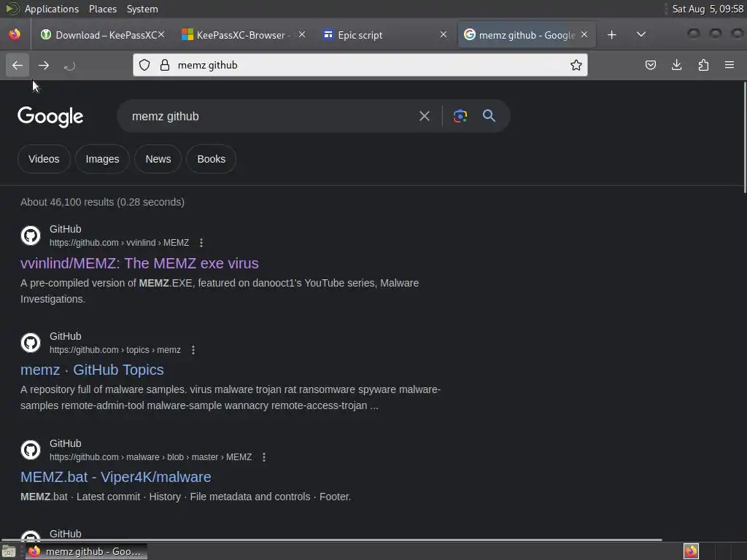Open three-dot menu for vvinlind MEMZ result

click(x=201, y=243)
